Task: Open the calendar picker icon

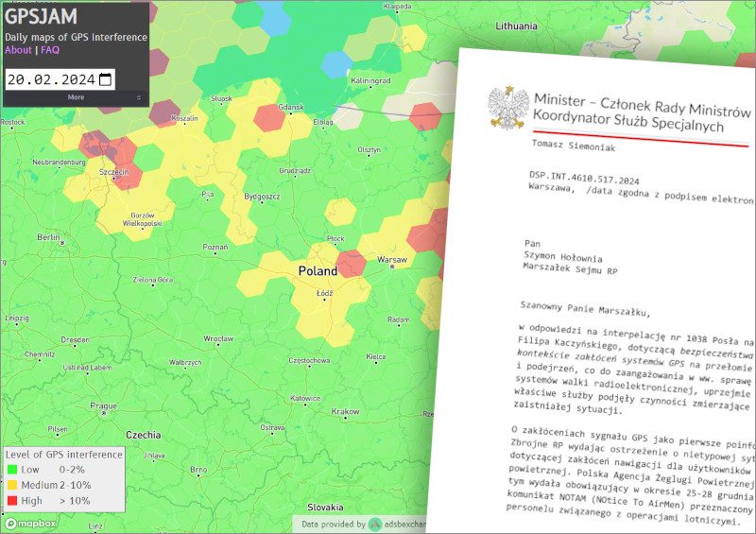Action: 105,79
